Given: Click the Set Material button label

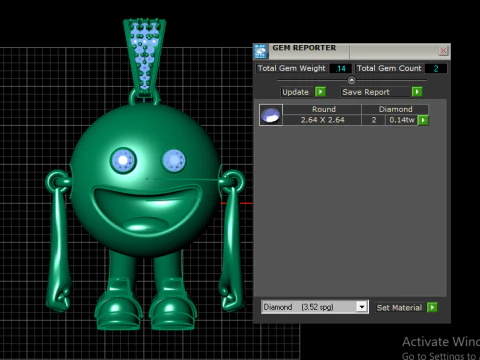Looking at the screenshot, I should 399,308.
